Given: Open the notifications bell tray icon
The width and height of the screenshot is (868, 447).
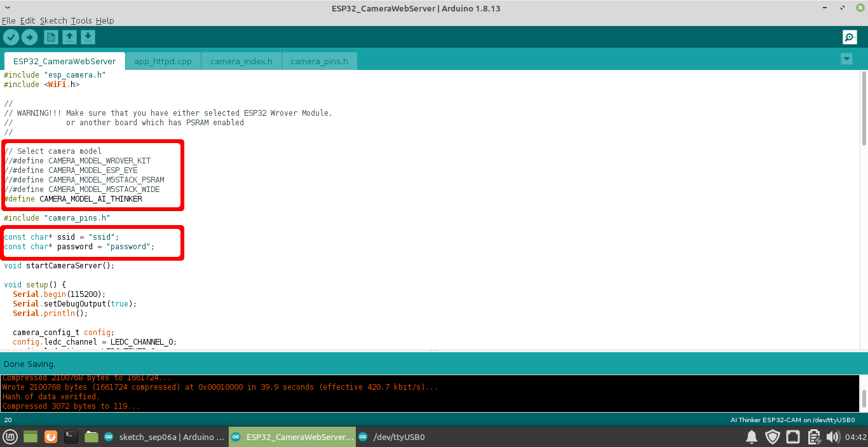Looking at the screenshot, I should coord(752,437).
